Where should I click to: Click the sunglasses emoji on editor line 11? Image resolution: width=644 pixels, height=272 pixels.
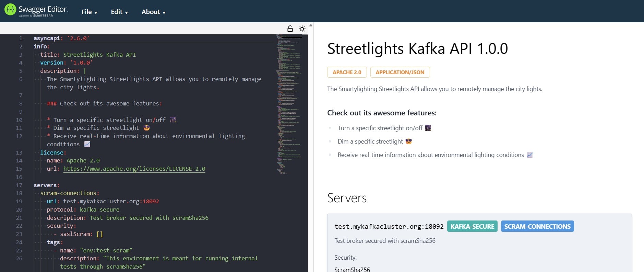147,128
